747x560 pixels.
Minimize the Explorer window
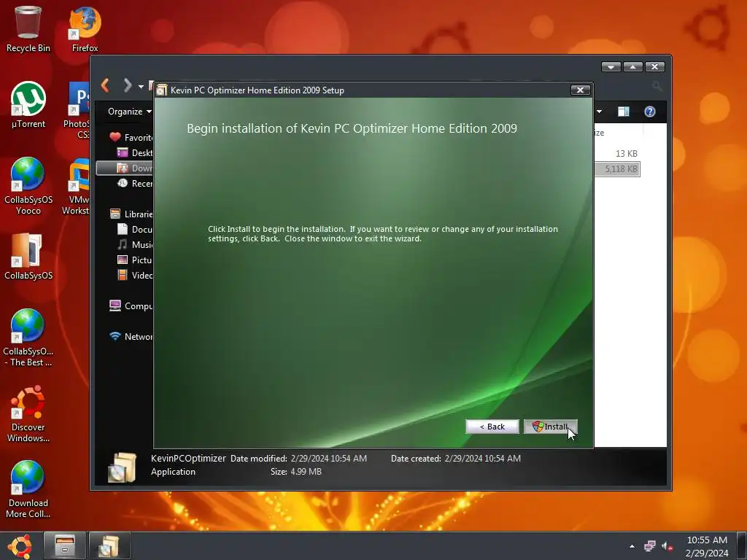[611, 66]
